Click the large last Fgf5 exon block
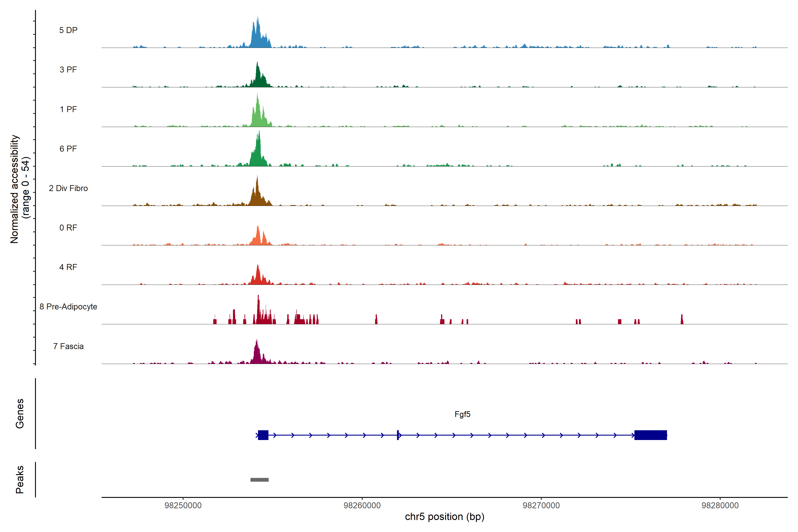798x532 pixels. click(x=650, y=435)
